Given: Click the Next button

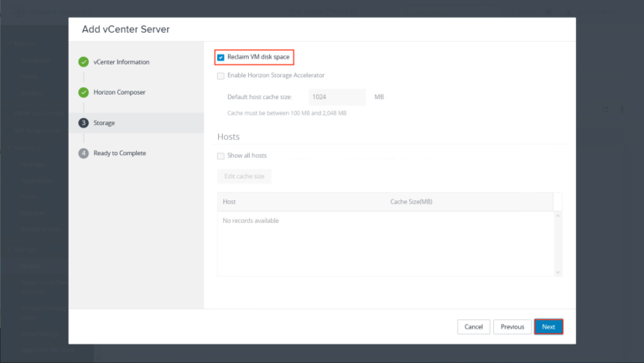Looking at the screenshot, I should click(x=548, y=327).
